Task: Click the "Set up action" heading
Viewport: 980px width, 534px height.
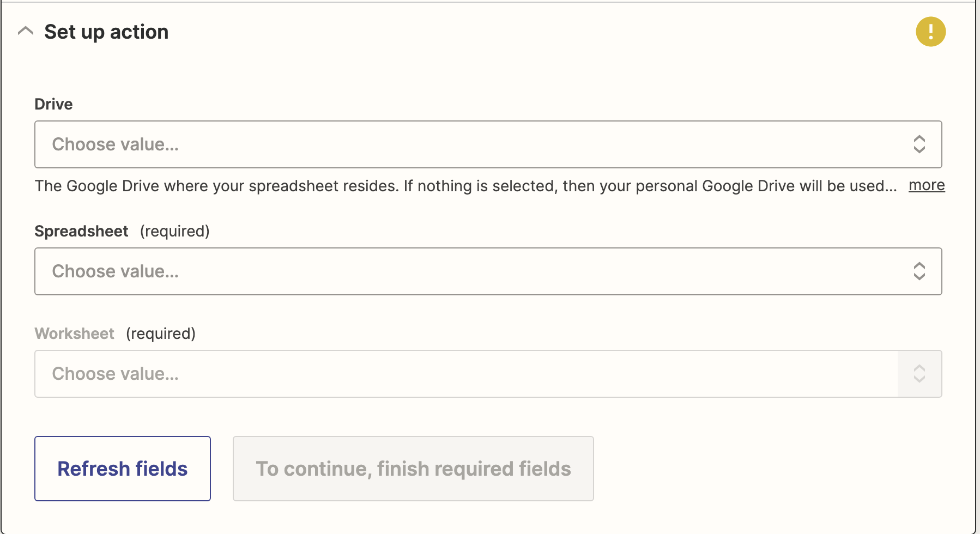Action: (x=106, y=32)
